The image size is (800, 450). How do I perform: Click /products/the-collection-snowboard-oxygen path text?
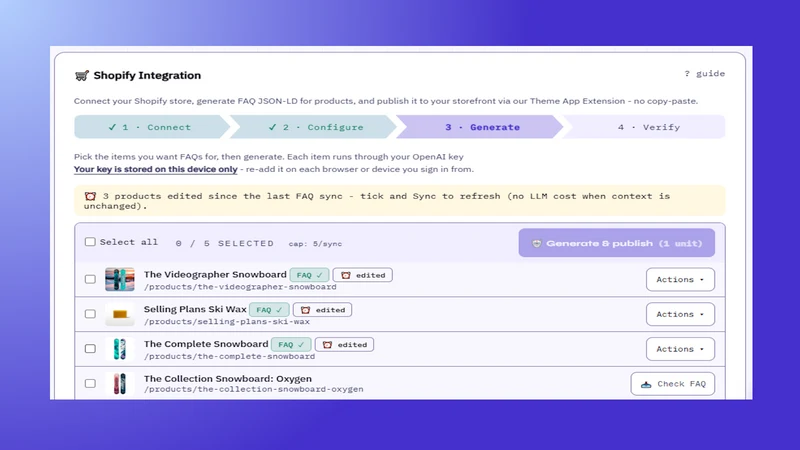click(x=254, y=389)
